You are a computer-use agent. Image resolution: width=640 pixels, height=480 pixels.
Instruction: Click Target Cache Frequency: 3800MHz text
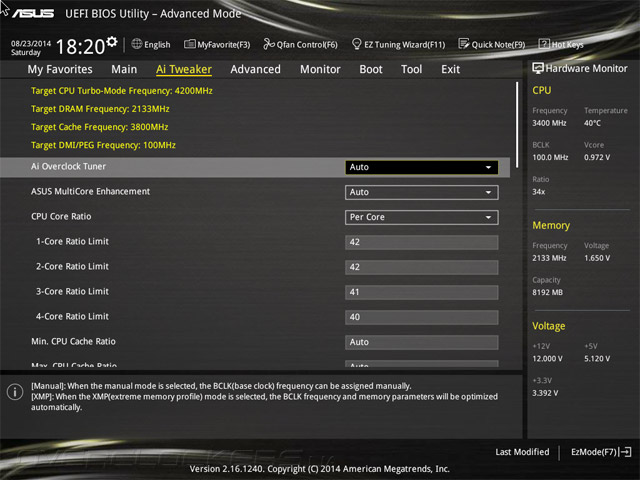(100, 127)
